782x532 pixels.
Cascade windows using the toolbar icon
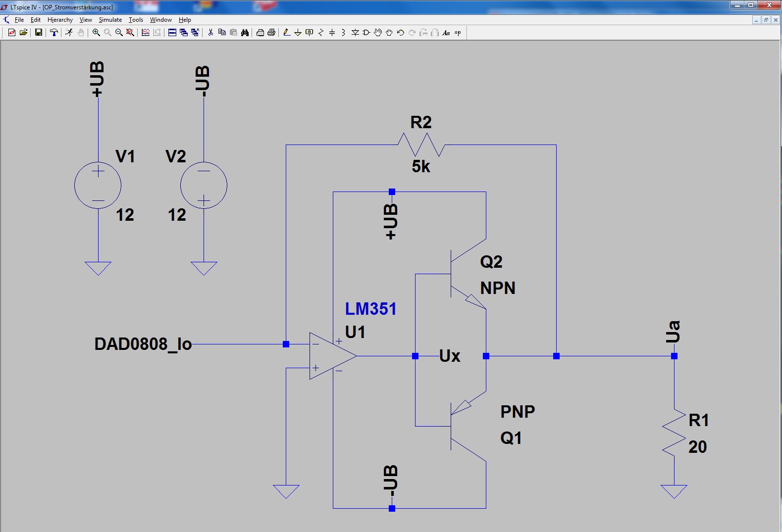click(x=184, y=33)
